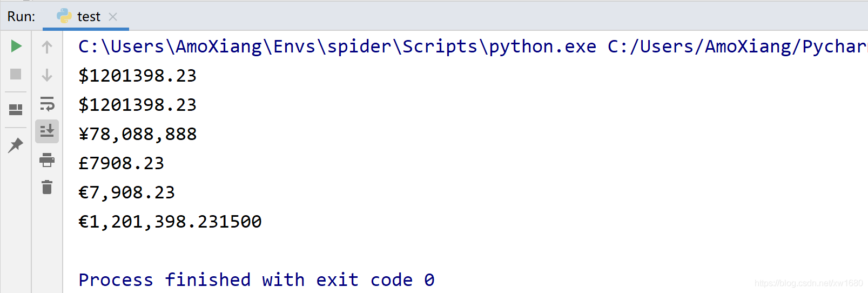868x293 pixels.
Task: Toggle Soft-Wrap for console output
Action: click(47, 103)
